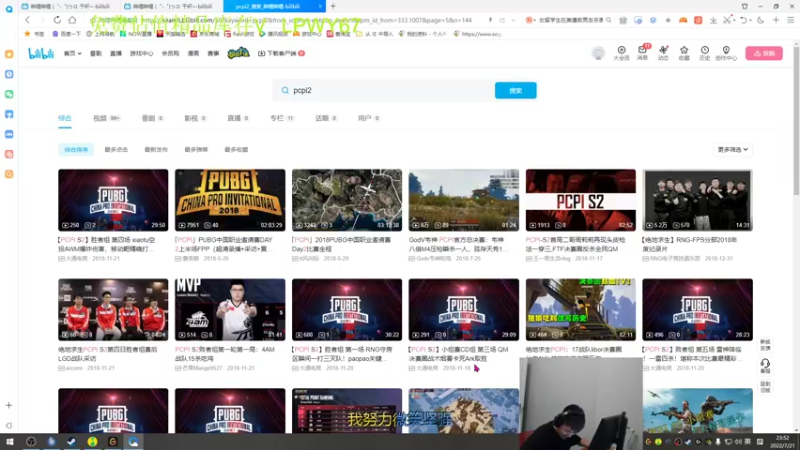
Task: Switch to 直播 results tab
Action: 238,118
